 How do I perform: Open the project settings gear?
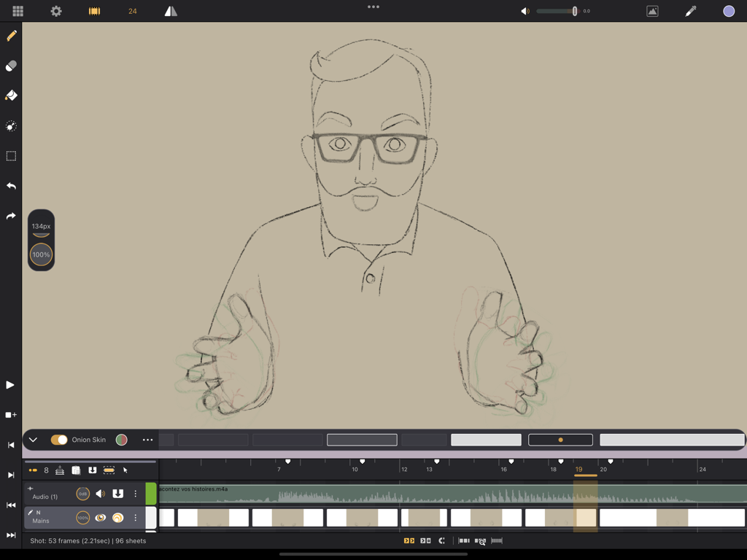click(x=56, y=11)
